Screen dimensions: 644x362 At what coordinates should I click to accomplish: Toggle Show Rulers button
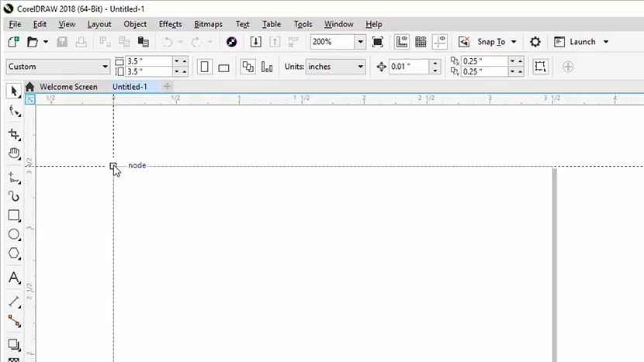point(402,42)
